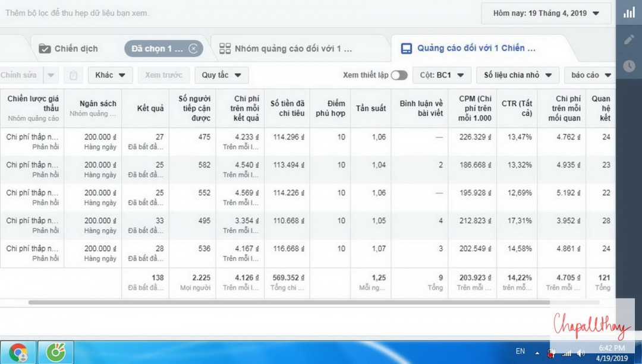The width and height of the screenshot is (642, 364).
Task: Open the date range 'Hôm nay' dropdown
Action: click(546, 14)
